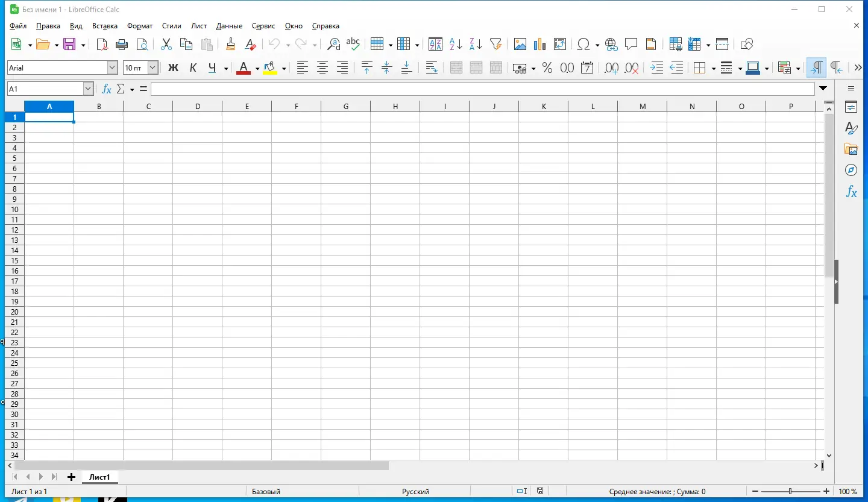This screenshot has height=502, width=868.
Task: Click the Sort Descending icon
Action: 476,44
